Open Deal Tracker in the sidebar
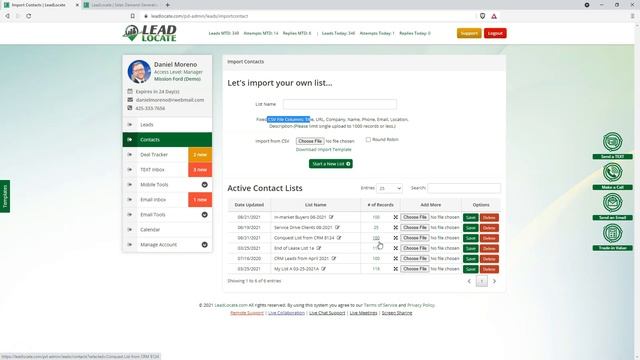The width and height of the screenshot is (640, 360). (156, 155)
